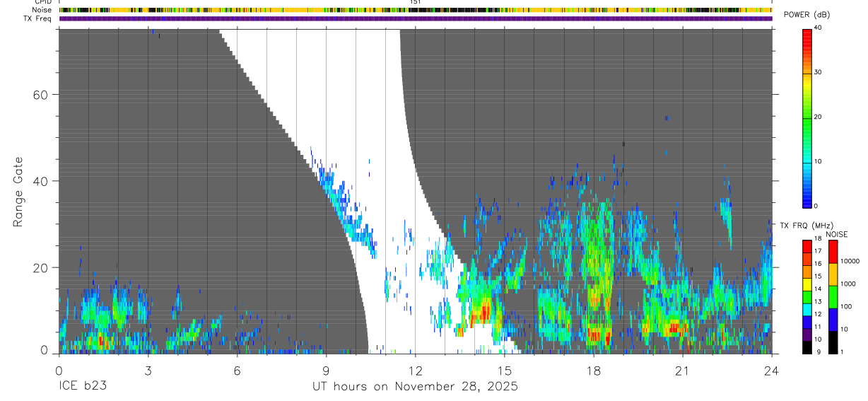This screenshot has height=401, width=868.
Task: Click the 'Noise' row label at top left
Action: coord(42,10)
